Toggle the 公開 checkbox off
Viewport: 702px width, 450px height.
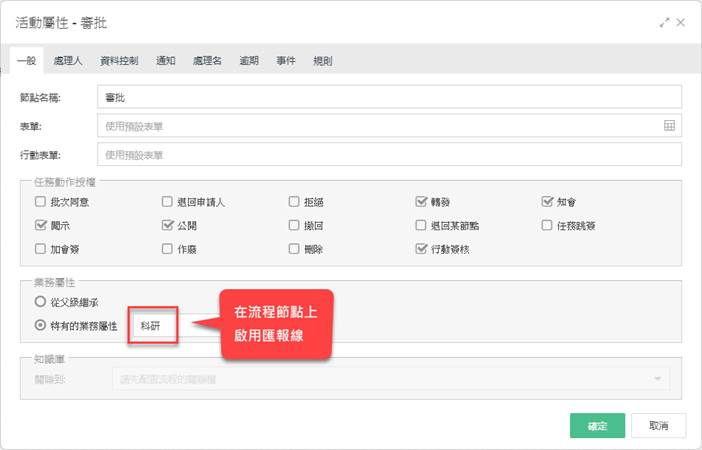pyautogui.click(x=167, y=225)
